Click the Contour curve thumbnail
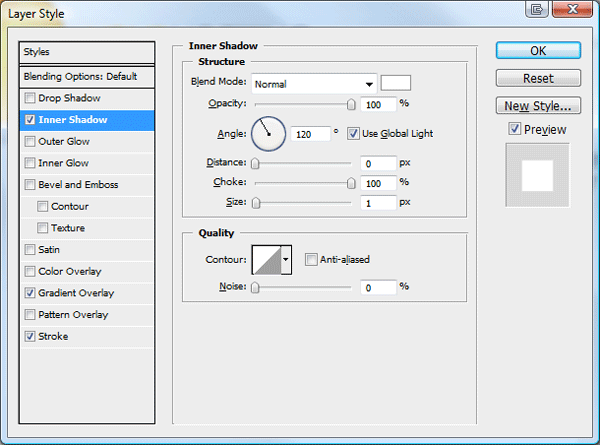Screen dimensions: 600x445 pos(267,260)
